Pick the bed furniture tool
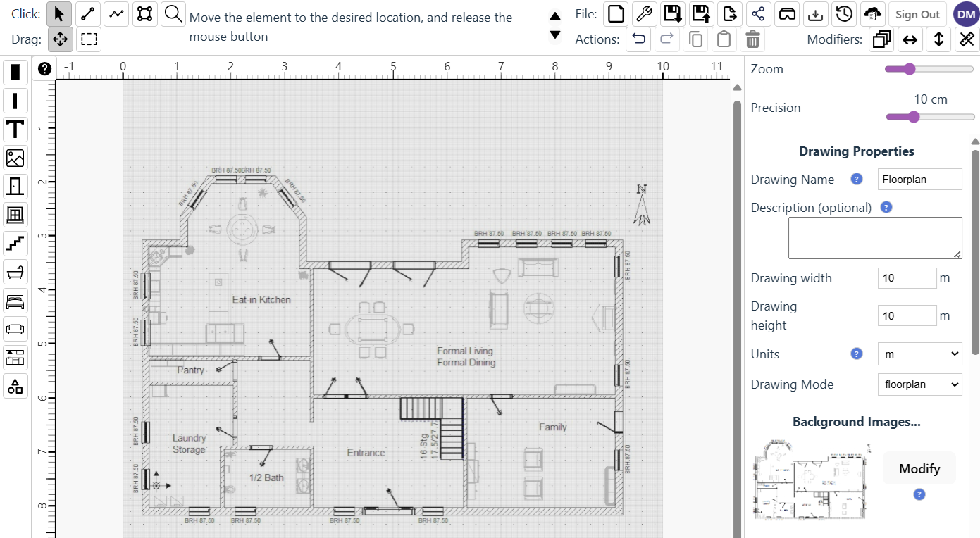Viewport: 980px width, 538px height. pos(15,301)
